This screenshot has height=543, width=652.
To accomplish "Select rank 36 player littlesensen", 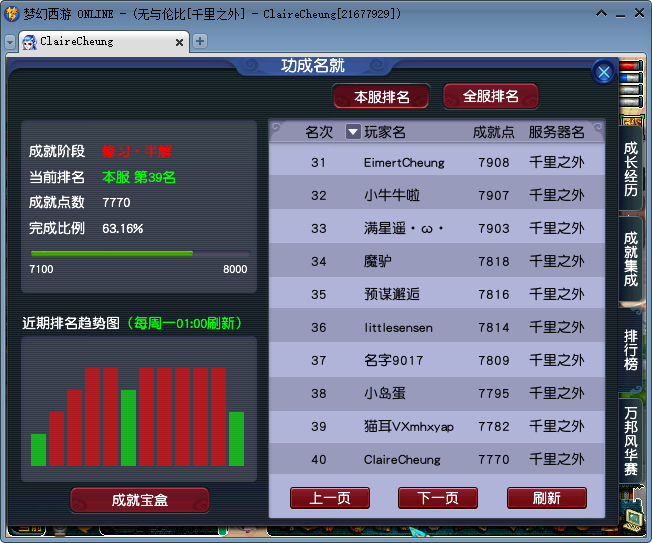I will coord(437,327).
